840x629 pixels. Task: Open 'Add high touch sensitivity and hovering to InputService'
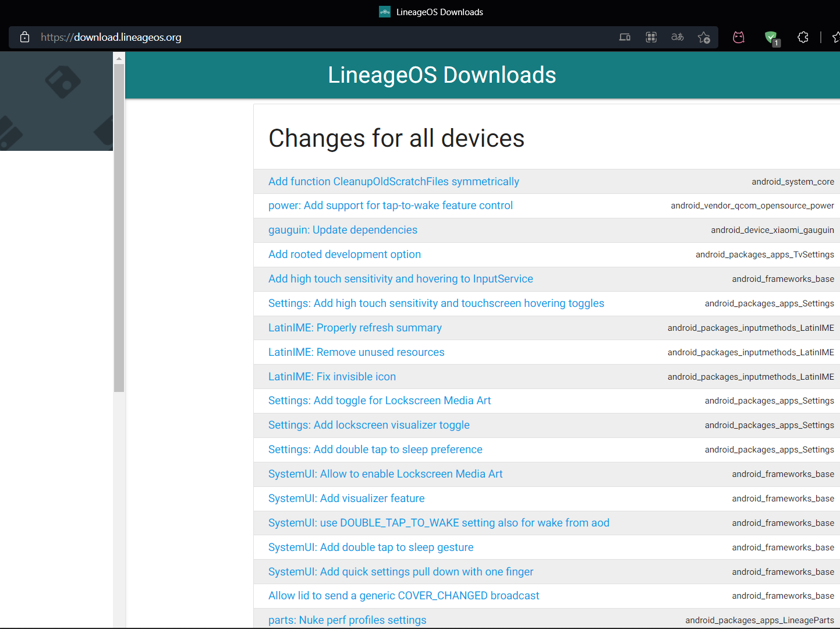pos(400,279)
